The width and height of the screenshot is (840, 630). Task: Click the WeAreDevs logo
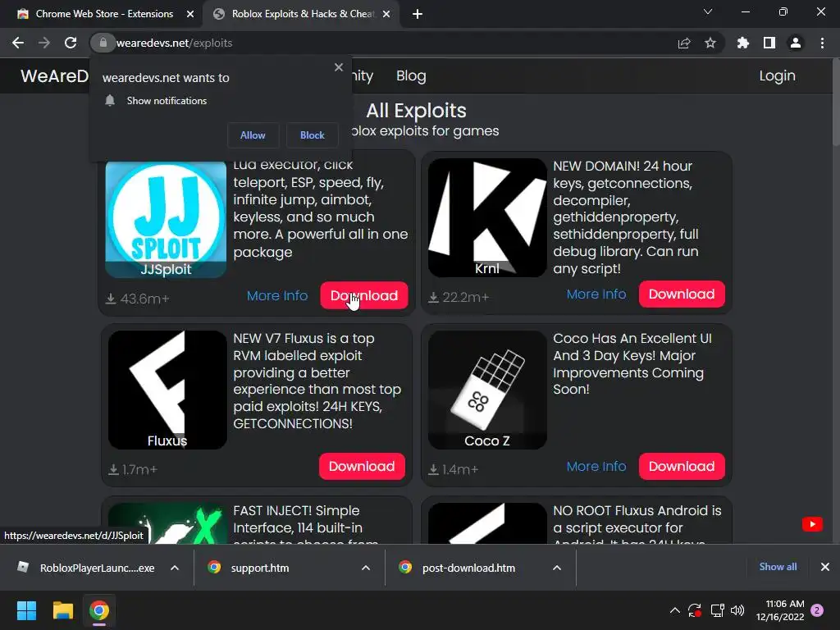[54, 75]
